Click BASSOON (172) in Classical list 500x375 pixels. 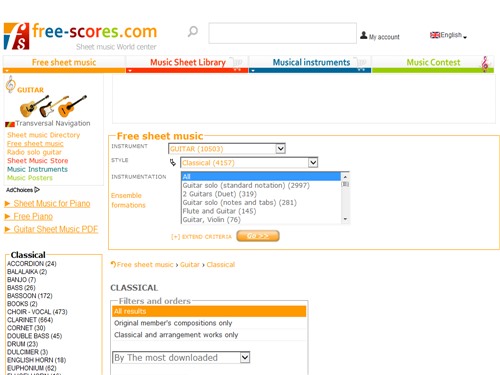(30, 296)
